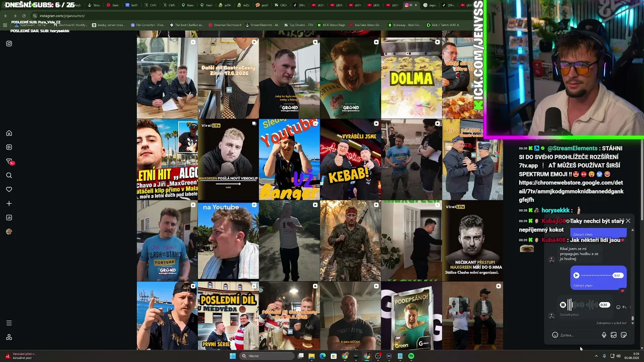Record a voice clip with microphone icon
644x362 pixels.
click(x=604, y=335)
